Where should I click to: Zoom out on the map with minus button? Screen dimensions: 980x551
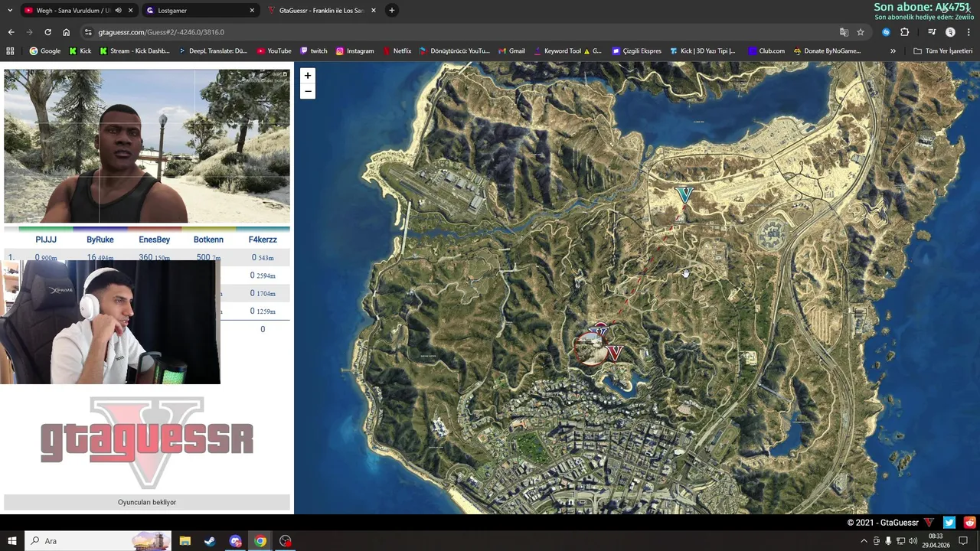point(307,91)
